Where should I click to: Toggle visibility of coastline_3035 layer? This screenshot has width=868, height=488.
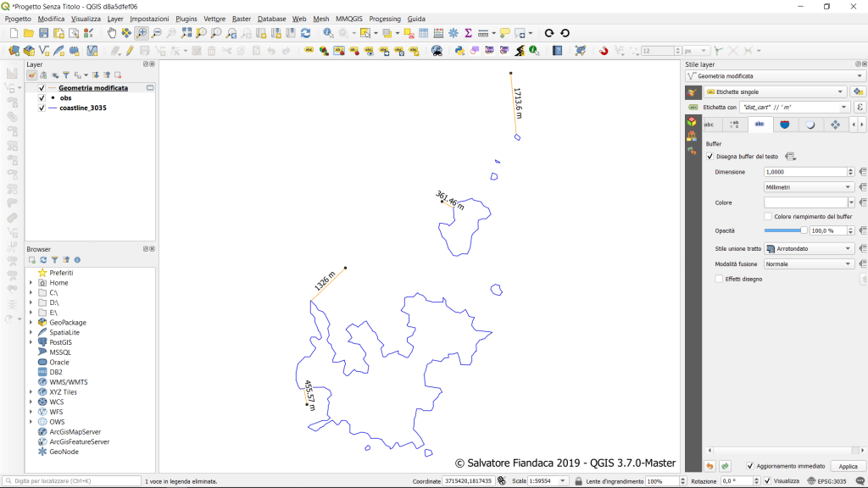point(42,108)
